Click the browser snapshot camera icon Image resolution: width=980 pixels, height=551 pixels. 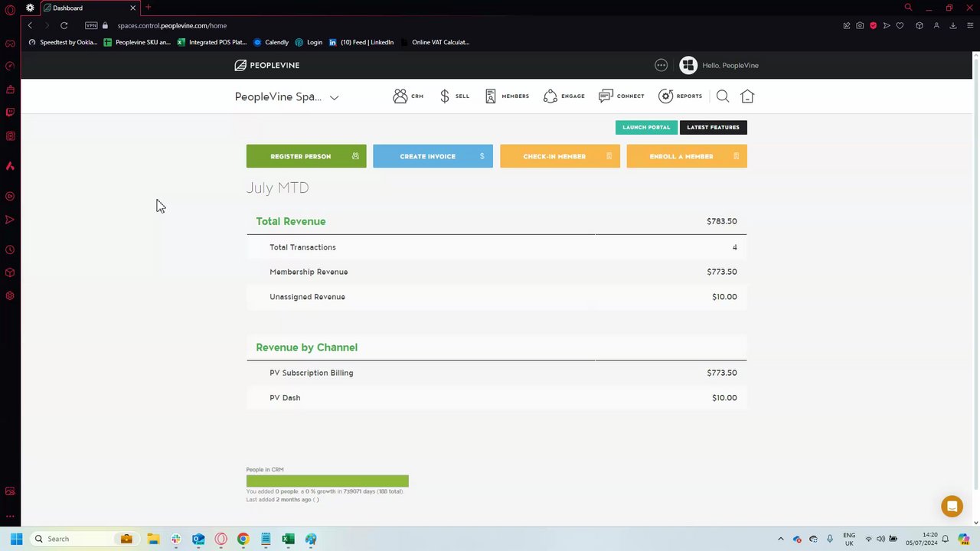pos(860,25)
